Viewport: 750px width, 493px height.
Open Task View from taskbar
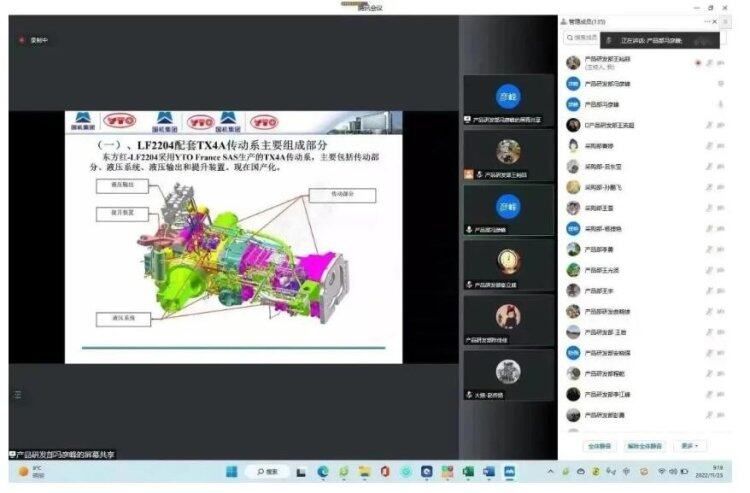pyautogui.click(x=301, y=472)
